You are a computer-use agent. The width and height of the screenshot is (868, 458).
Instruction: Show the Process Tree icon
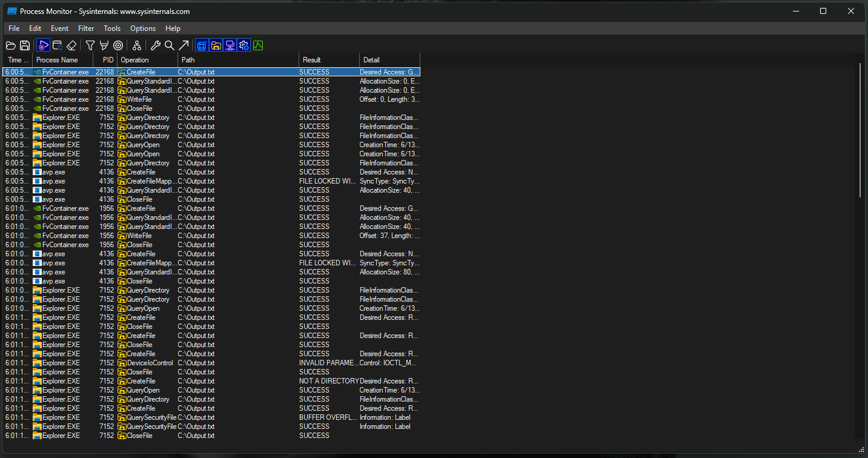point(137,45)
